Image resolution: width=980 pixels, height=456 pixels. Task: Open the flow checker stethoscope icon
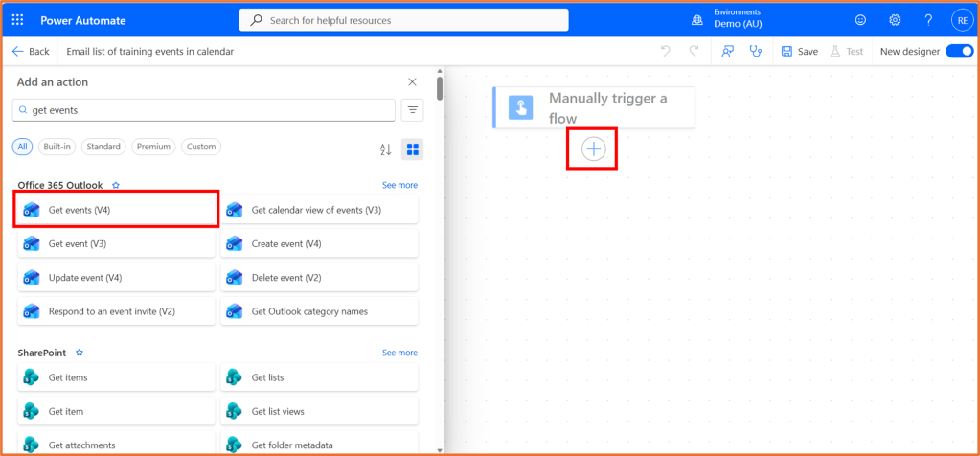click(x=755, y=52)
